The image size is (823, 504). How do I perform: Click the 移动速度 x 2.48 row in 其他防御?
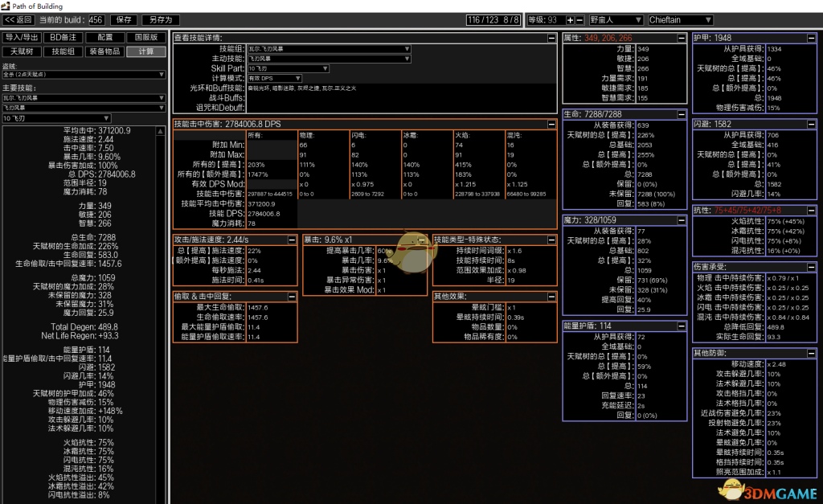[x=755, y=364]
